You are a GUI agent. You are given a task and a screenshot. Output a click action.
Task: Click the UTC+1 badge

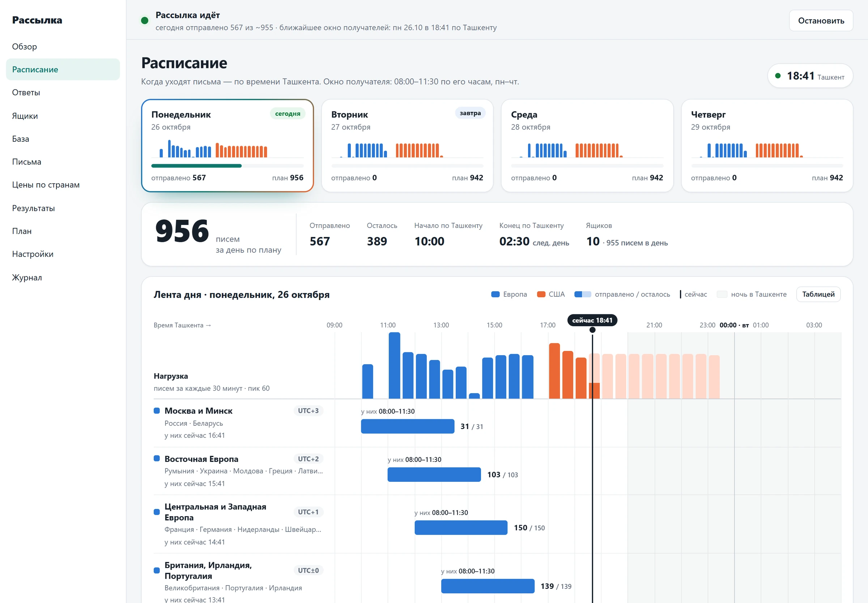click(308, 512)
